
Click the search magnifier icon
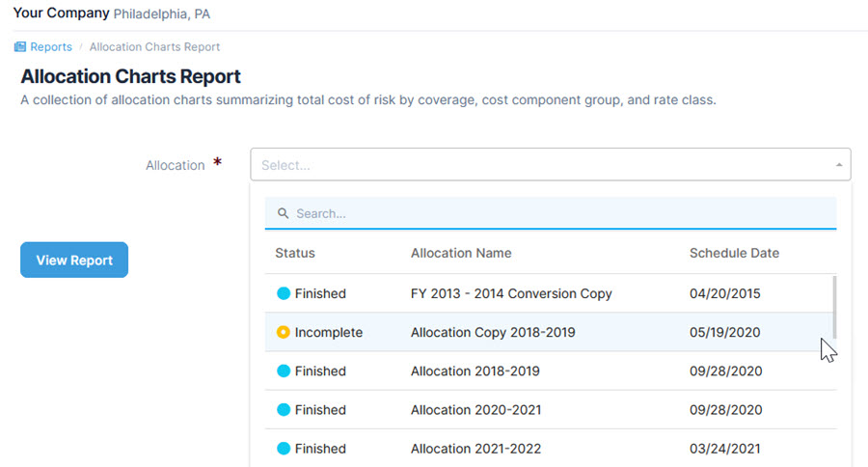(284, 213)
